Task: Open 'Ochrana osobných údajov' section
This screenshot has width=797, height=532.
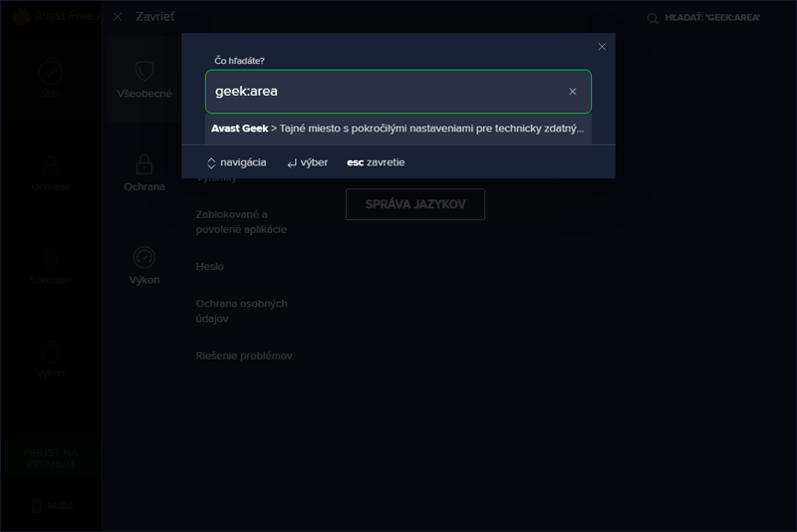Action: coord(241,311)
